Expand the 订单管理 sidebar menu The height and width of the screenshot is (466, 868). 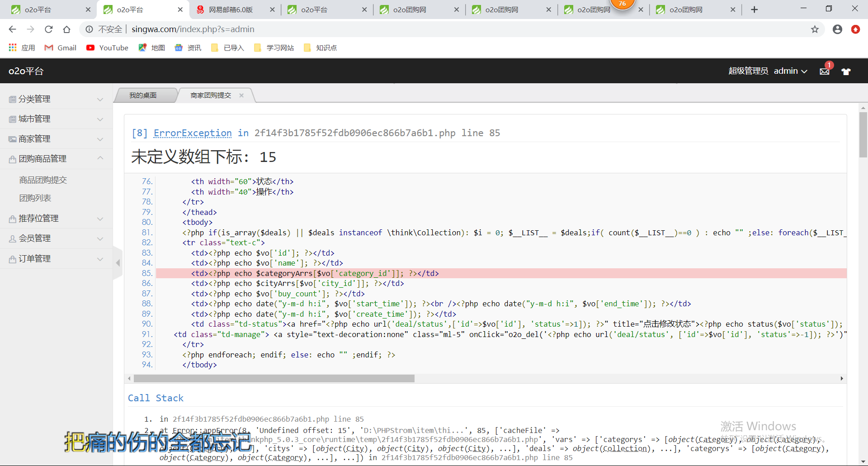point(56,259)
